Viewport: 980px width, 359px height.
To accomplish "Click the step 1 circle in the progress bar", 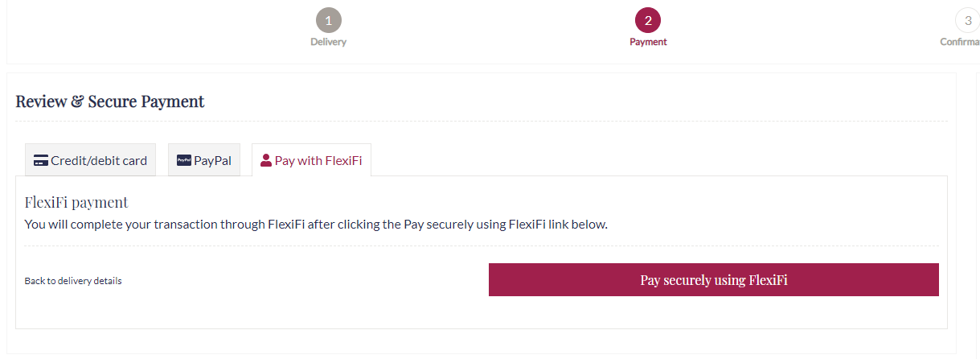I will pos(328,20).
